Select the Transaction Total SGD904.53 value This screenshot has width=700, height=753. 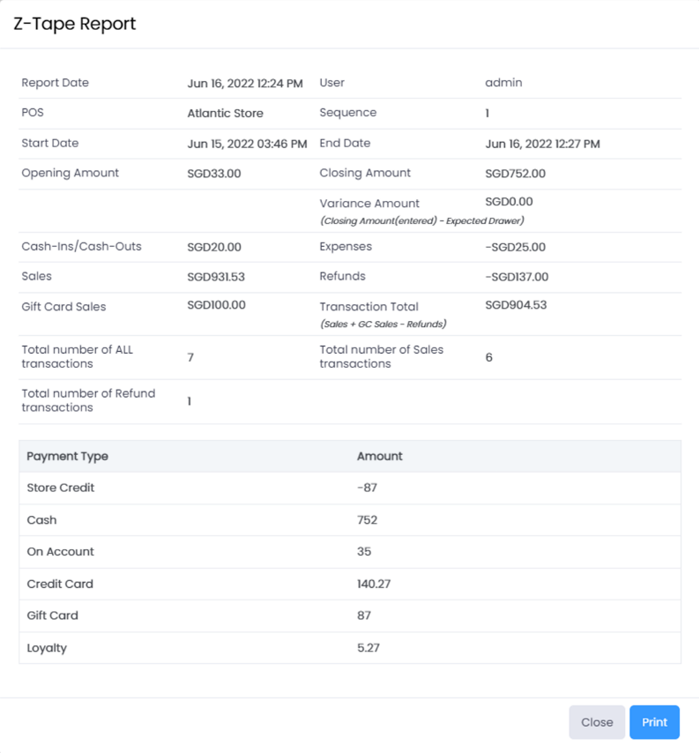(516, 305)
